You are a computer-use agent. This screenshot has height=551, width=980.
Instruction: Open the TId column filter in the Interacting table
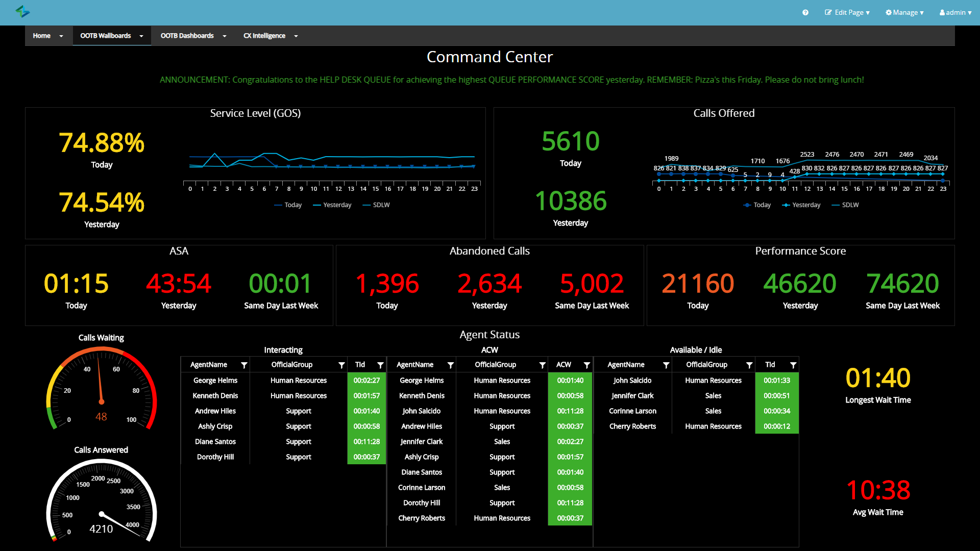tap(381, 365)
